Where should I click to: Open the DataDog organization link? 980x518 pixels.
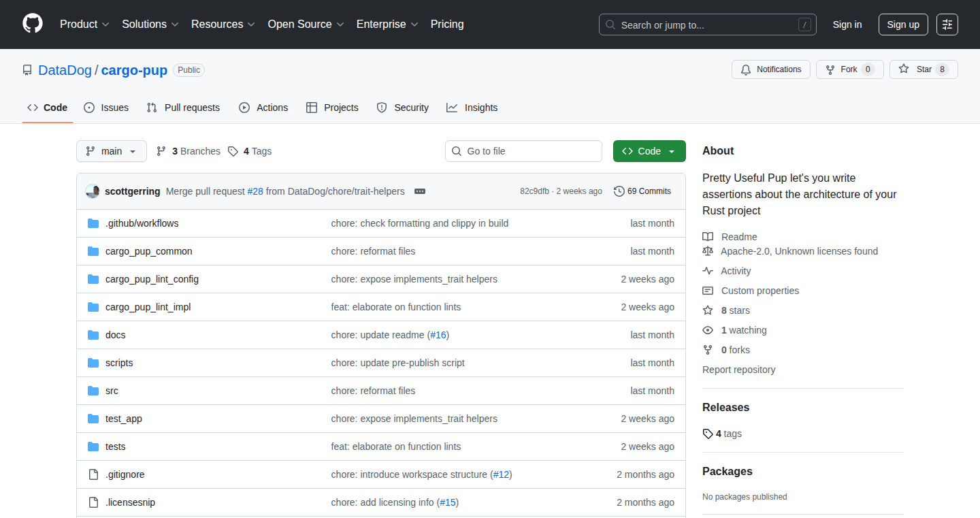pyautogui.click(x=65, y=70)
